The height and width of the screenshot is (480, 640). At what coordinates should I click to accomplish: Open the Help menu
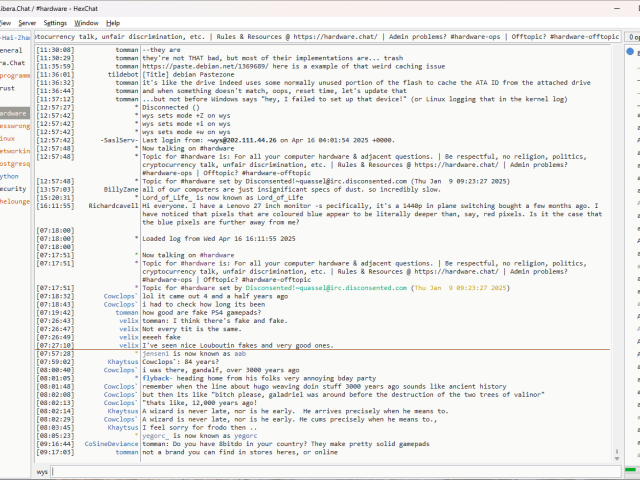(113, 22)
